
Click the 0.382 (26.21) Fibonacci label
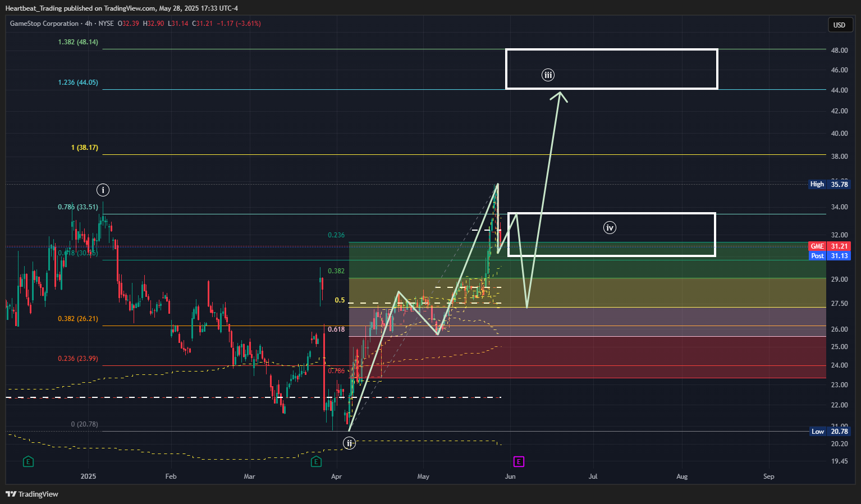click(x=78, y=319)
